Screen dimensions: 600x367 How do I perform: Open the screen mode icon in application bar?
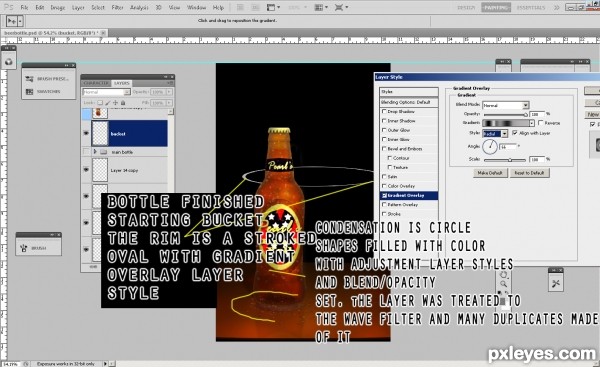coord(271,7)
